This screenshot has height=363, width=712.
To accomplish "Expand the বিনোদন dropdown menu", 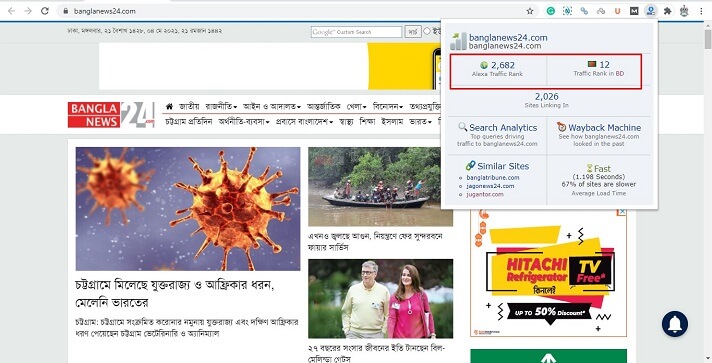I will click(x=388, y=107).
